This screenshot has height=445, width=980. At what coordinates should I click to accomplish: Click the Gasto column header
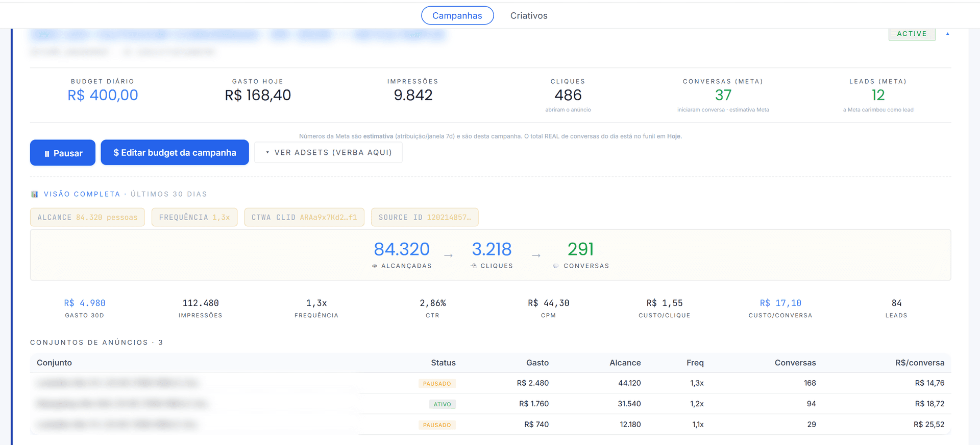point(537,363)
